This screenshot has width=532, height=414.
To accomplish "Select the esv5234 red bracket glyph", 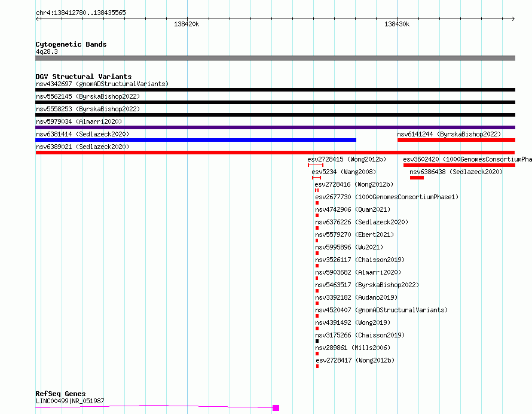I will (x=317, y=178).
